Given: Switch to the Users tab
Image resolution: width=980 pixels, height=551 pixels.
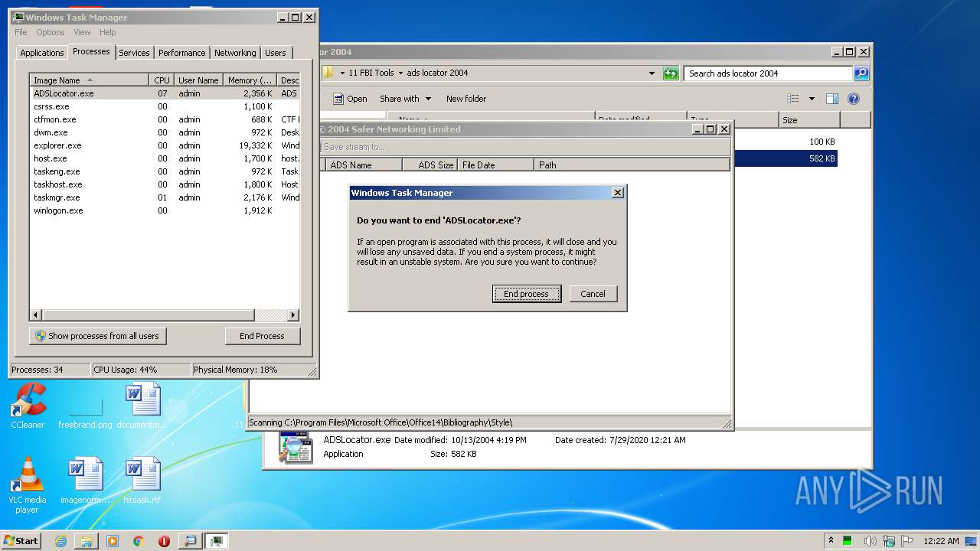Looking at the screenshot, I should (x=275, y=53).
